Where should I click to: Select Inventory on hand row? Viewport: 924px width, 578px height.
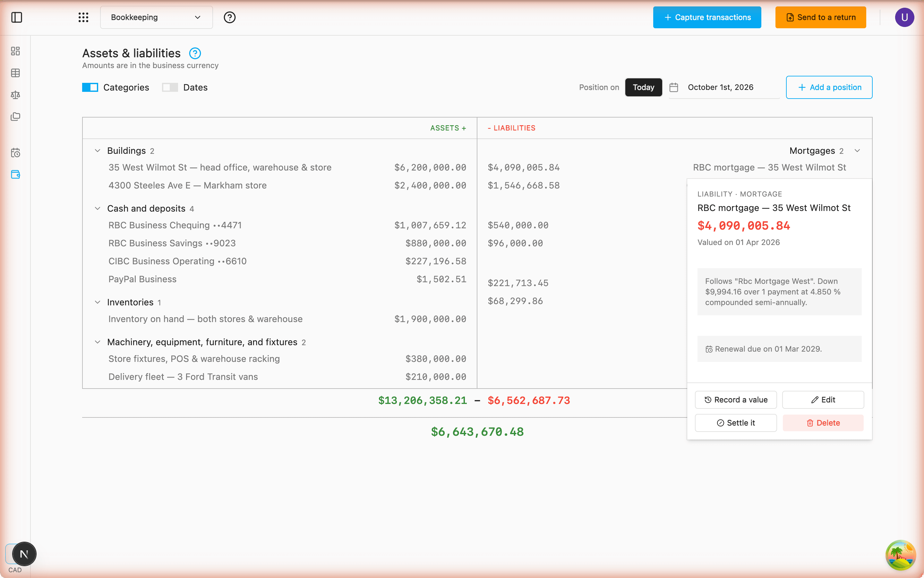pyautogui.click(x=287, y=319)
